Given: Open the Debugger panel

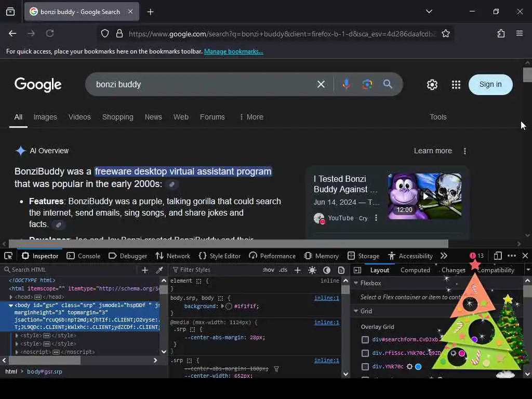Looking at the screenshot, I should [x=128, y=256].
